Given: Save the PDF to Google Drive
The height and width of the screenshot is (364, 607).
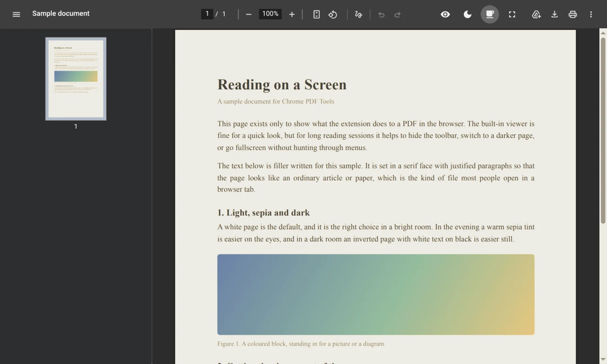Looking at the screenshot, I should (x=536, y=14).
